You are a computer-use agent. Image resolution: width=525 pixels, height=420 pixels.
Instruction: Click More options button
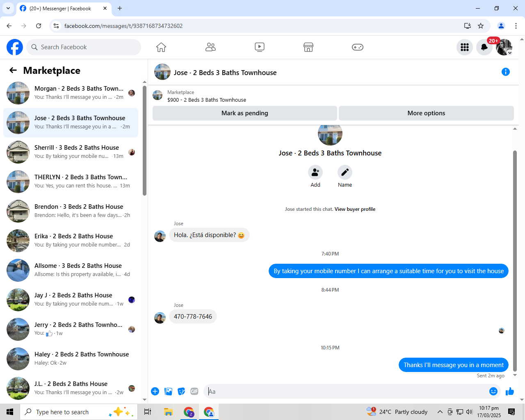point(426,113)
